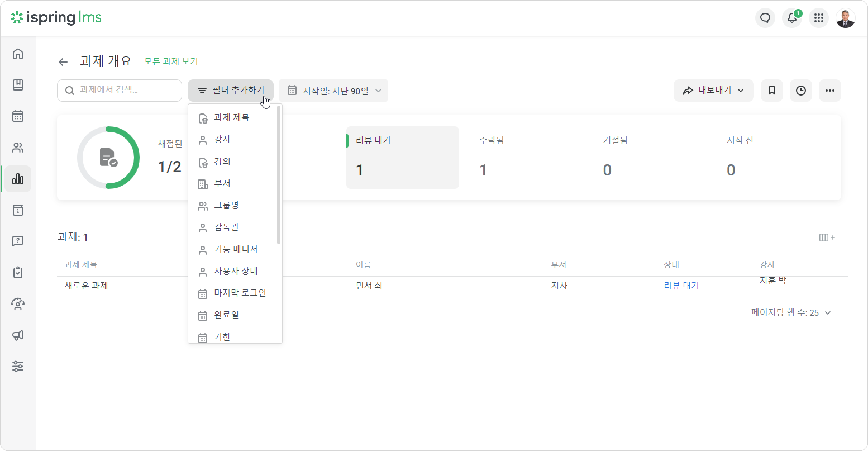Expand the 시작일: 지난 90일 date dropdown
Viewport: 868px width, 451px height.
(334, 90)
